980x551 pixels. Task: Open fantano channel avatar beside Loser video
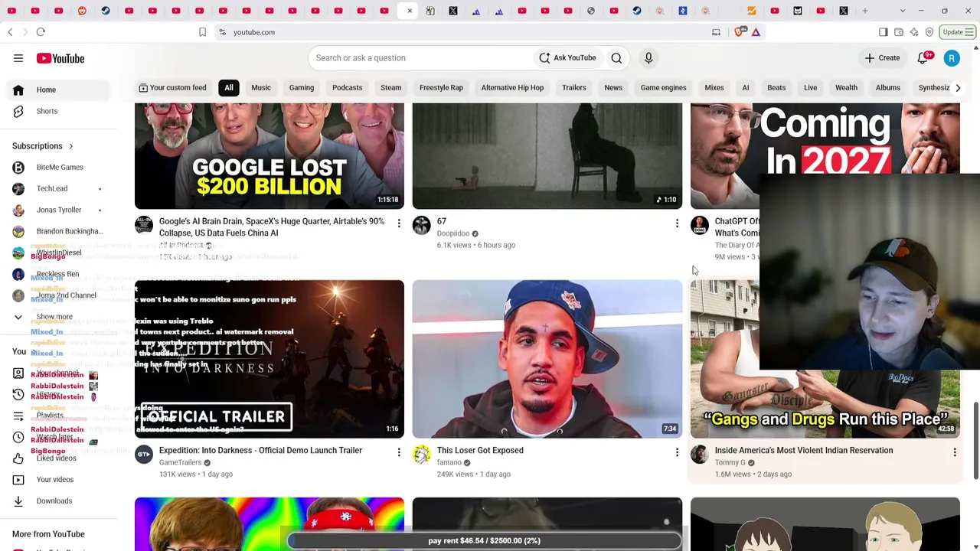click(422, 454)
